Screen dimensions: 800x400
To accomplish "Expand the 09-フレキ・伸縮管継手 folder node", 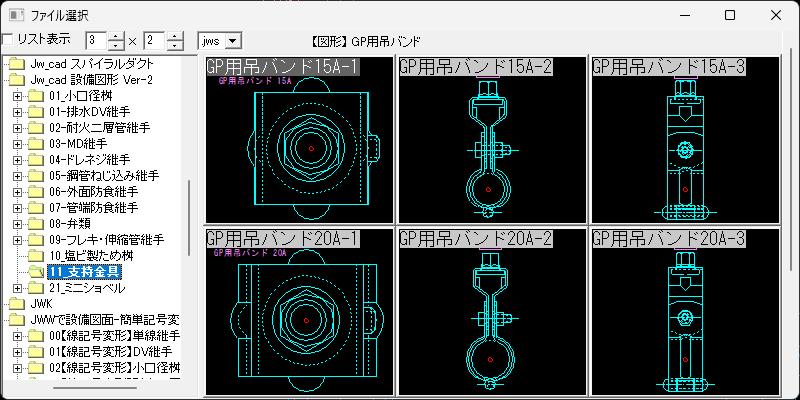I will click(x=17, y=240).
